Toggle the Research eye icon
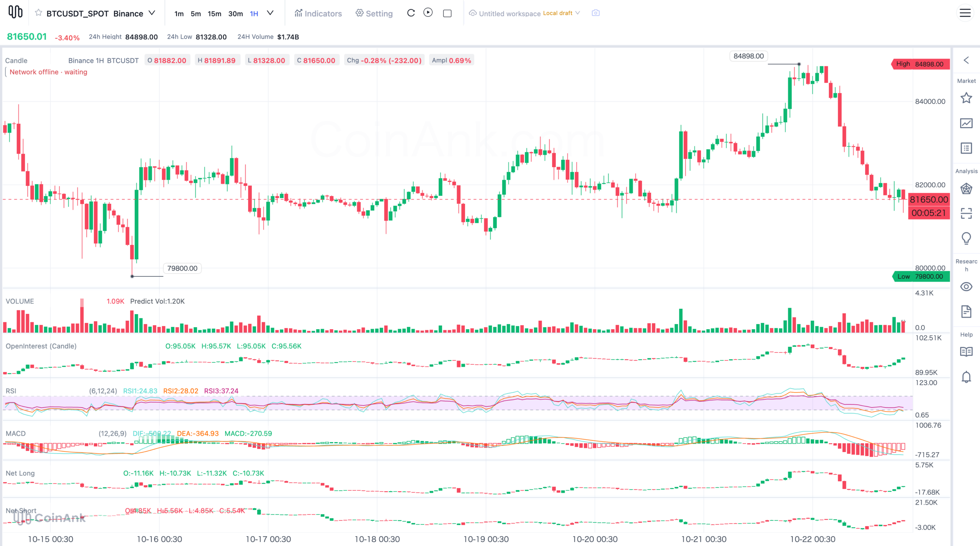This screenshot has width=980, height=546. coord(966,287)
